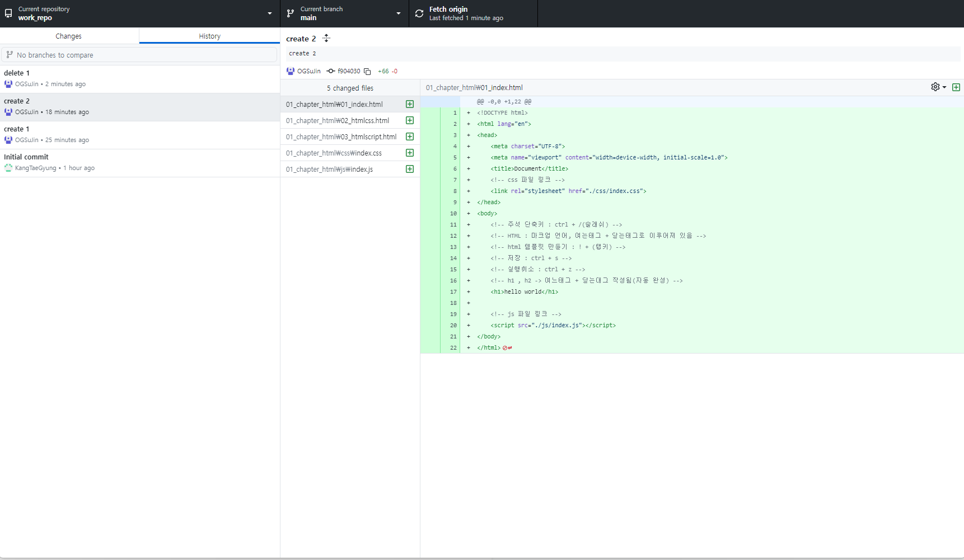Open the Current branch dropdown
This screenshot has width=964, height=560.
344,13
